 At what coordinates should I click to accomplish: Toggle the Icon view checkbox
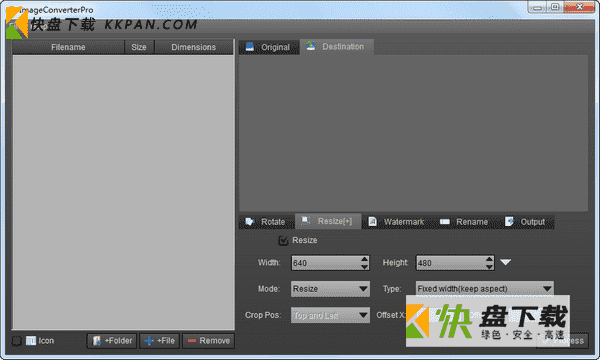tap(16, 341)
